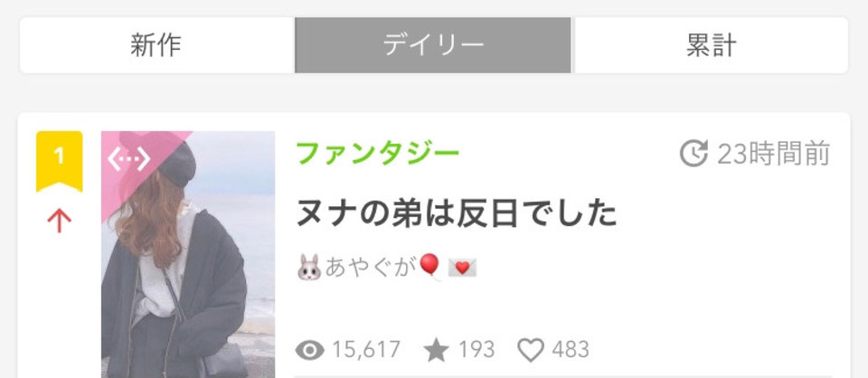868x378 pixels.
Task: Click the star favorites icon
Action: tap(436, 350)
